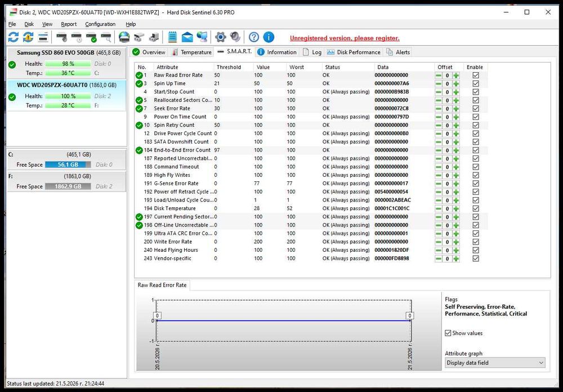Click the blue question mark help icon
The image size is (563, 392).
(253, 37)
